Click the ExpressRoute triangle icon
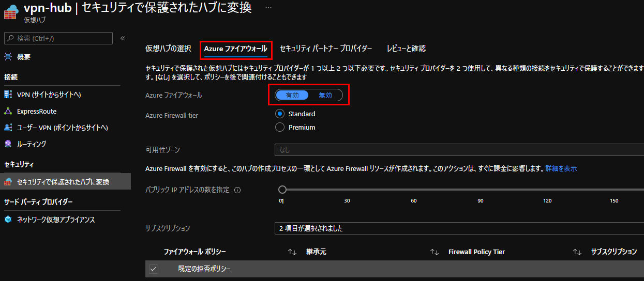644x281 pixels. tap(8, 111)
